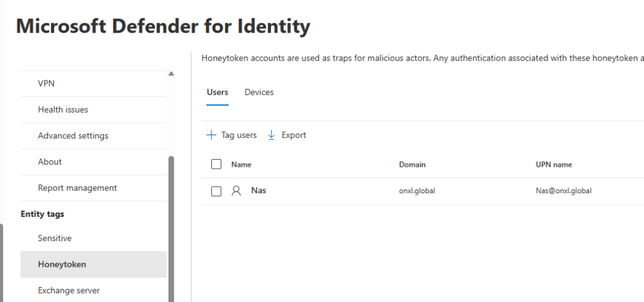Click the Export button label

tap(294, 135)
